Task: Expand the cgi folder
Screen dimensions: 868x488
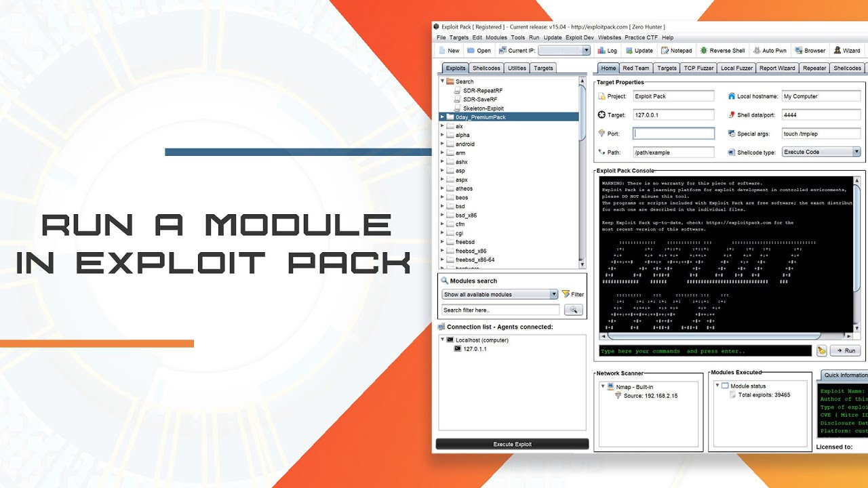Action: pos(442,233)
